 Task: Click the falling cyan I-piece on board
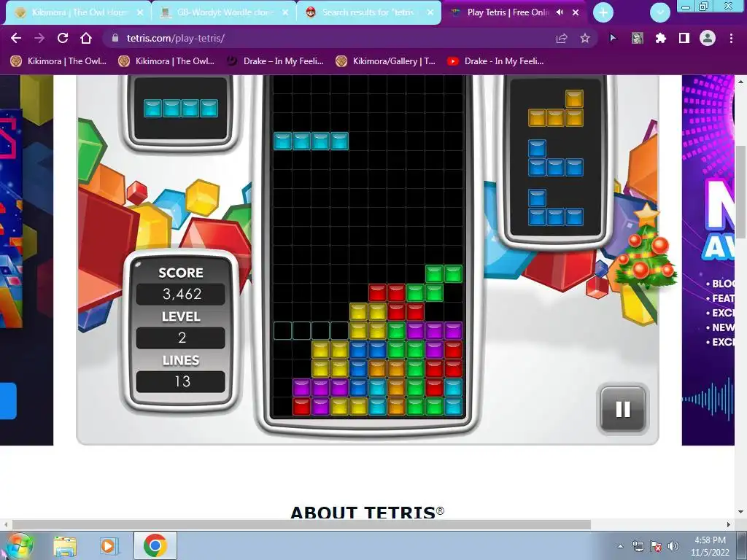311,141
